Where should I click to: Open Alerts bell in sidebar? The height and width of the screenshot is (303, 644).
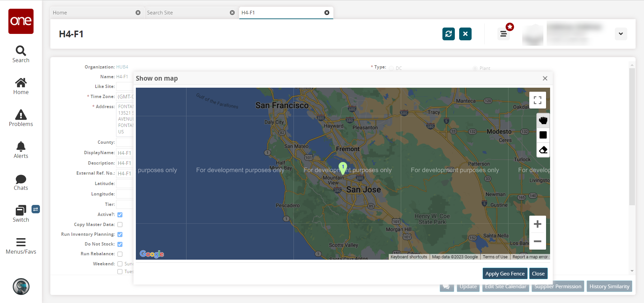pyautogui.click(x=21, y=150)
